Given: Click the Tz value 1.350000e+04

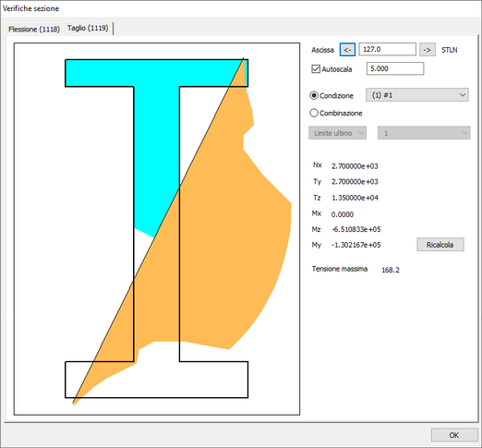Looking at the screenshot, I should pos(355,198).
